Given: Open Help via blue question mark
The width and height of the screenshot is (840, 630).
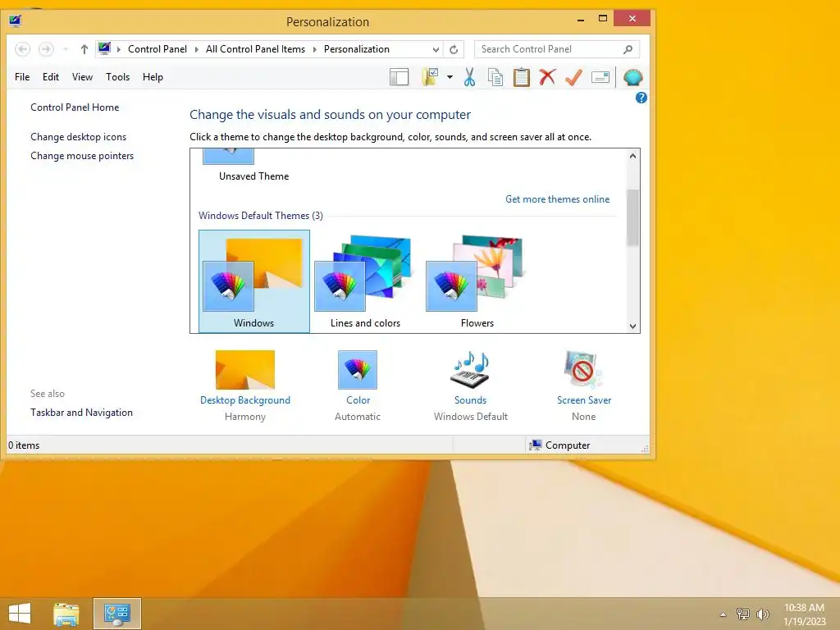Looking at the screenshot, I should point(641,98).
